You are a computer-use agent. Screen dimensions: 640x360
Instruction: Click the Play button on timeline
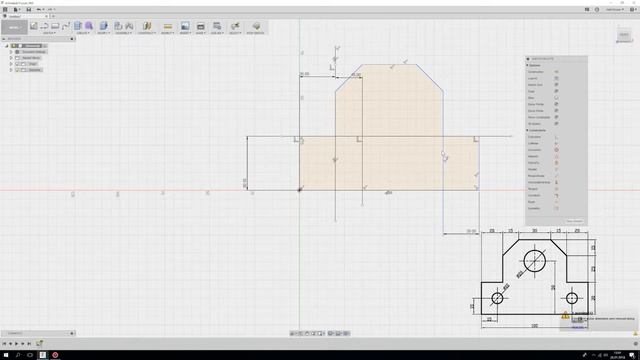17,344
